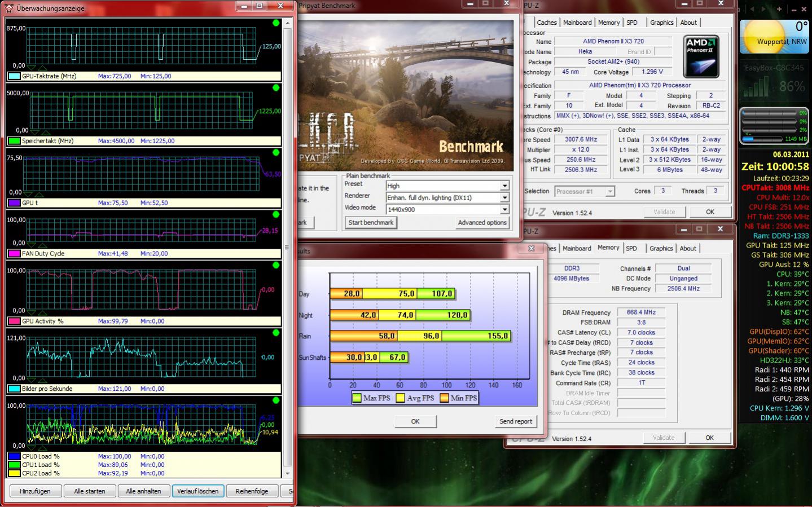Image resolution: width=812 pixels, height=507 pixels.
Task: Click the Überwachungsanzeige title bar app icon
Action: coord(8,8)
